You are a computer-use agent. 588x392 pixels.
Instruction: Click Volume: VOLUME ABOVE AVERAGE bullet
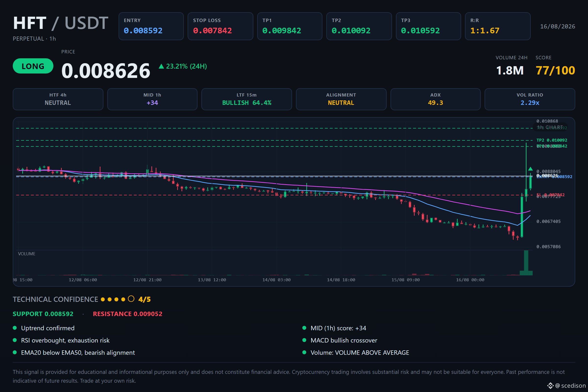tap(356, 353)
